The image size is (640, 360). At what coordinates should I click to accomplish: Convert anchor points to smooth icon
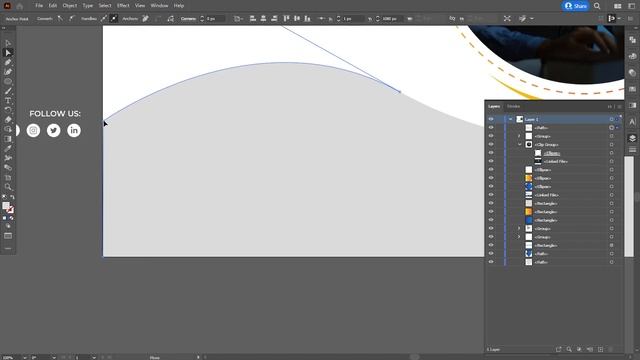(71, 18)
